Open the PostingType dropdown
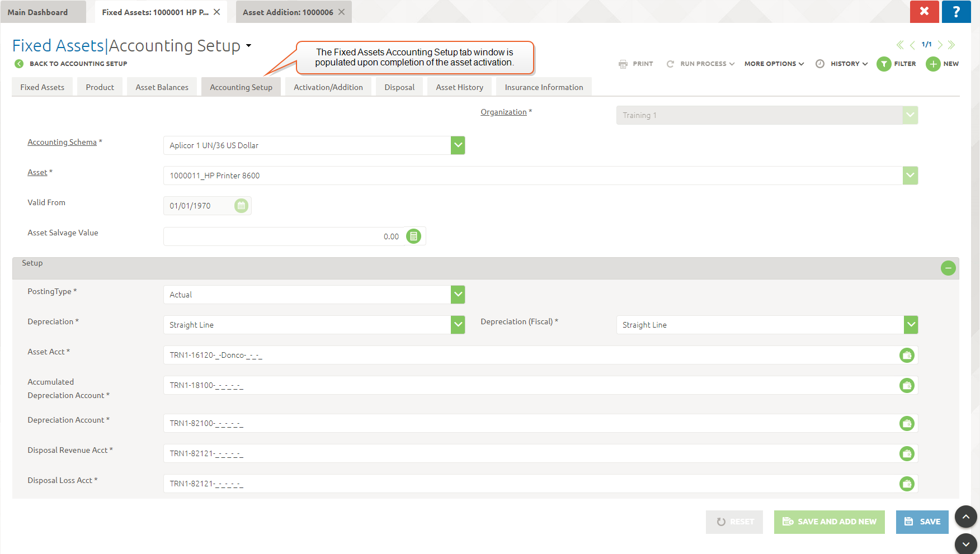The width and height of the screenshot is (980, 554). click(x=458, y=295)
